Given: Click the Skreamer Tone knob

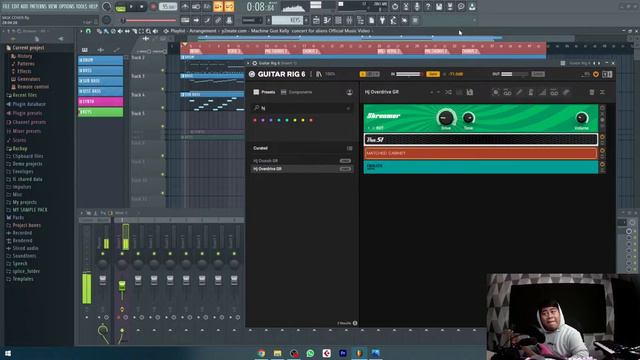Looking at the screenshot, I should click(x=468, y=118).
